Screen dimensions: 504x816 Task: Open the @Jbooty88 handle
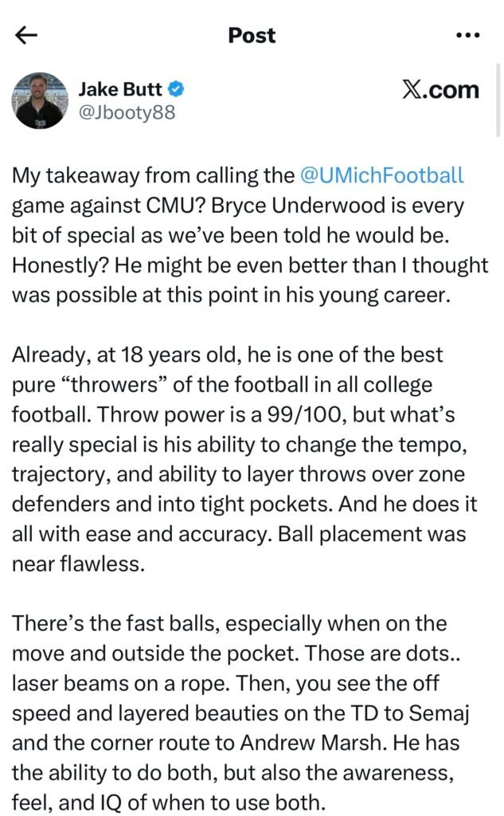127,112
